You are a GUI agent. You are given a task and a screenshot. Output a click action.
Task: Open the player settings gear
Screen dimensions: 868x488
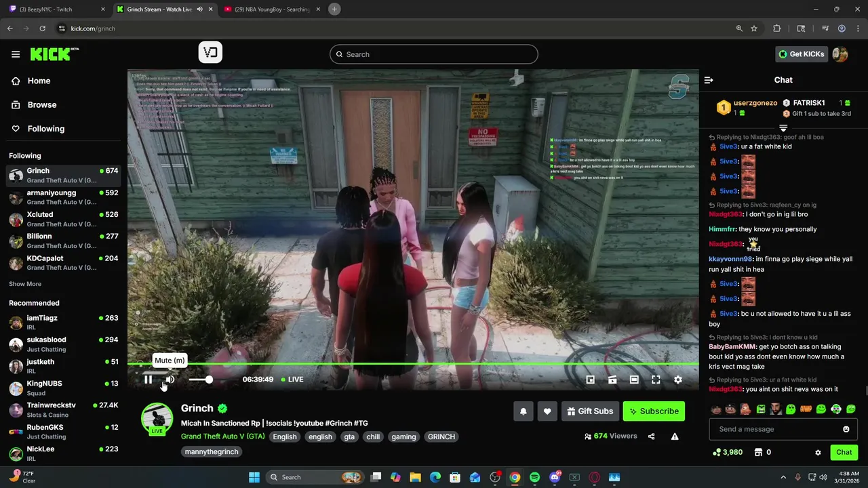tap(677, 380)
